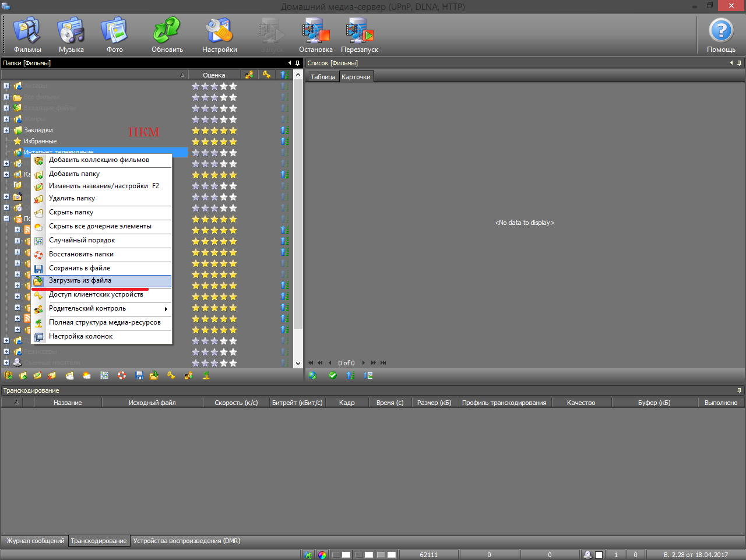Expand the Съемные носители tree node
Viewport: 746px width, 560px height.
coord(6,362)
